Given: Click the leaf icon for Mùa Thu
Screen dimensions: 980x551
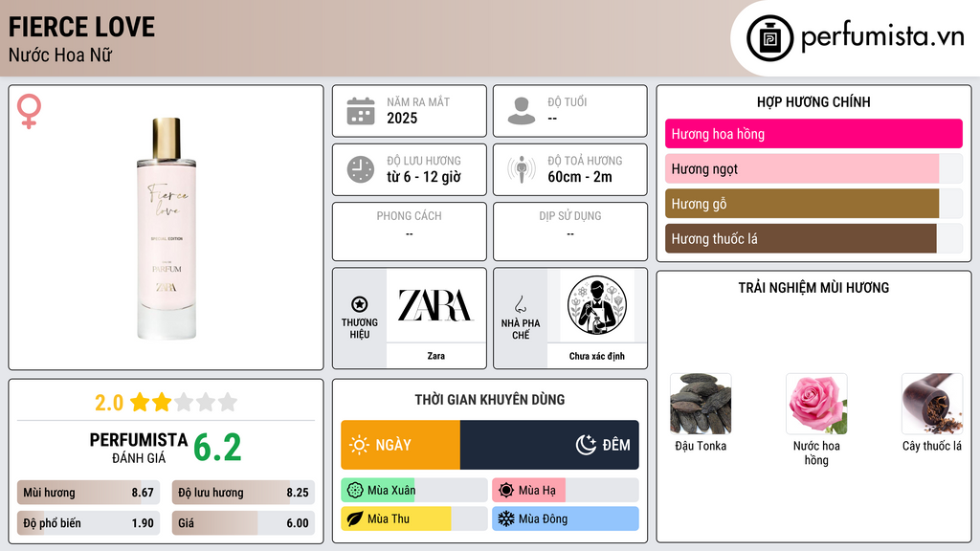Looking at the screenshot, I should coord(355,519).
